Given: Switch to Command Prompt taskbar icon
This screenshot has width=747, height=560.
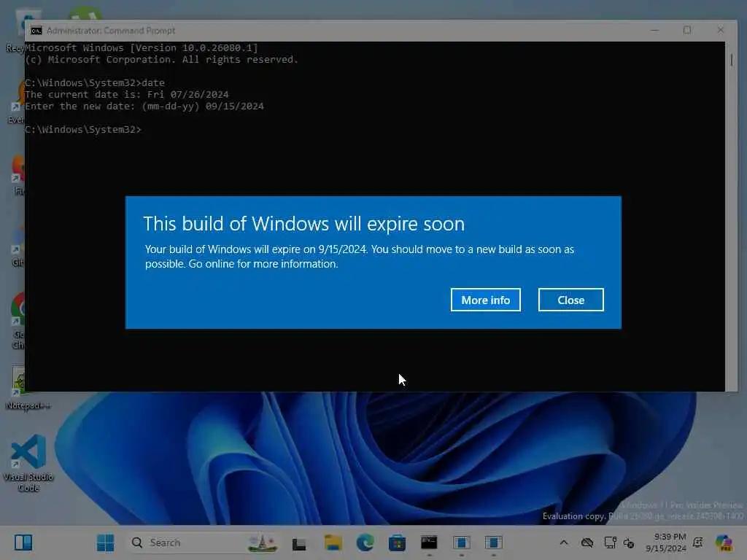Looking at the screenshot, I should (x=429, y=542).
